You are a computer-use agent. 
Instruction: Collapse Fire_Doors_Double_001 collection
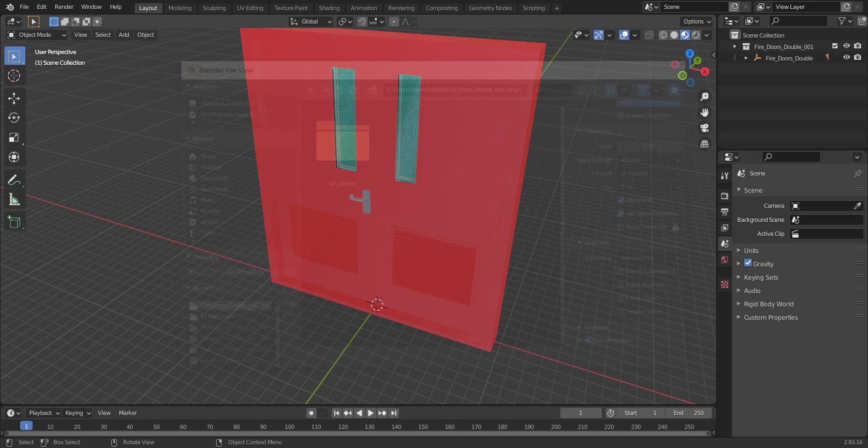[735, 46]
